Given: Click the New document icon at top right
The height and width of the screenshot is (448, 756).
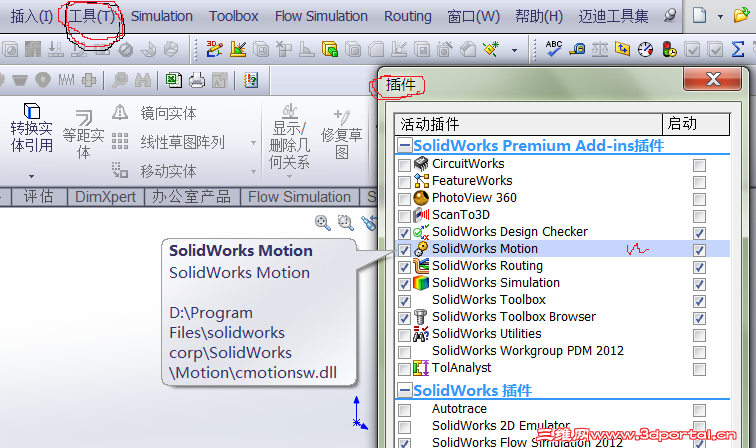Looking at the screenshot, I should [x=700, y=15].
